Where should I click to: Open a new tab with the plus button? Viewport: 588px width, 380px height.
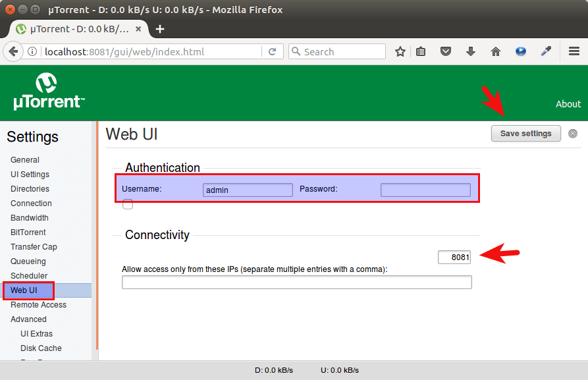160,29
